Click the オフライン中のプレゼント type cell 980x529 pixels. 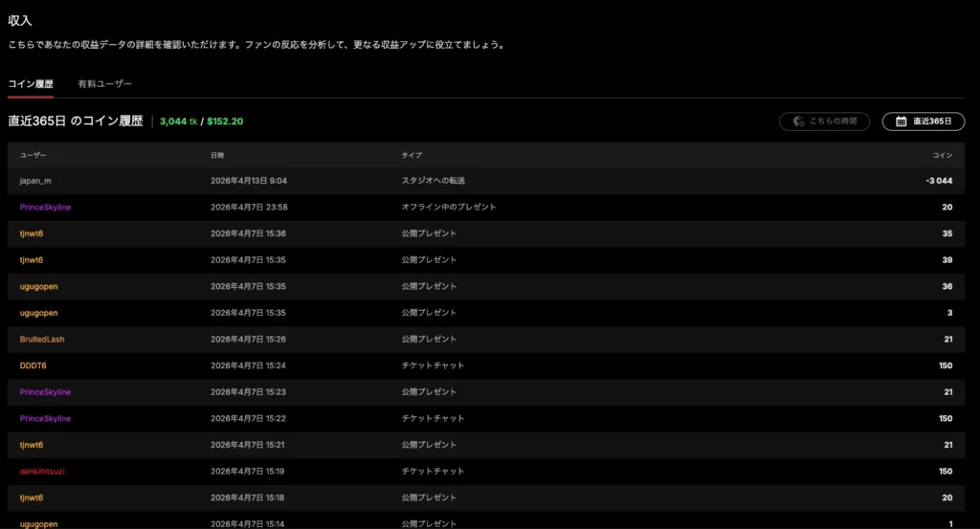coord(449,207)
